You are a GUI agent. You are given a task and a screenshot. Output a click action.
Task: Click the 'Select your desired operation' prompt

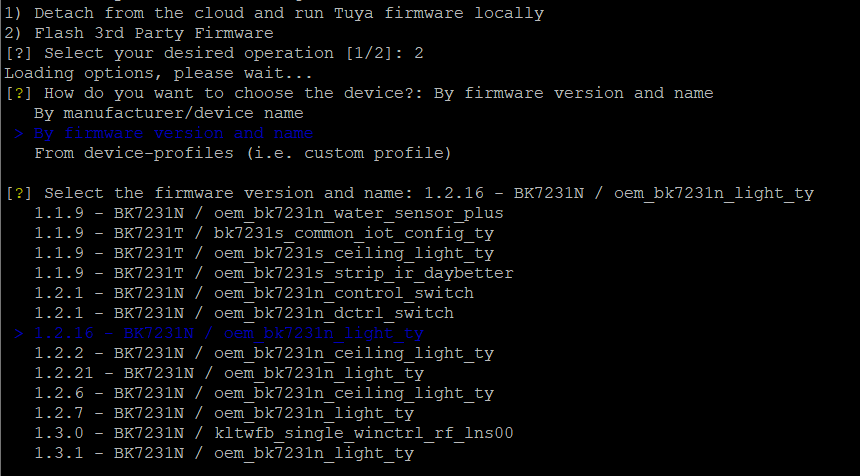point(214,54)
